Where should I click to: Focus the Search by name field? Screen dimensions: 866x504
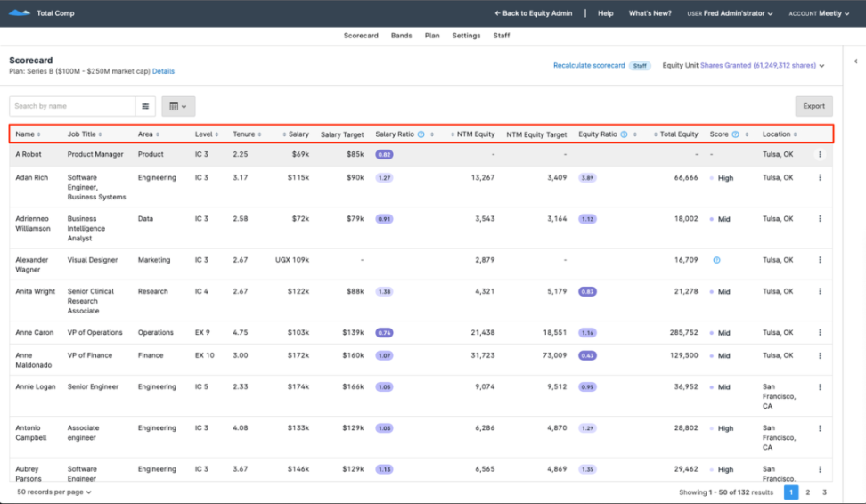pos(71,106)
